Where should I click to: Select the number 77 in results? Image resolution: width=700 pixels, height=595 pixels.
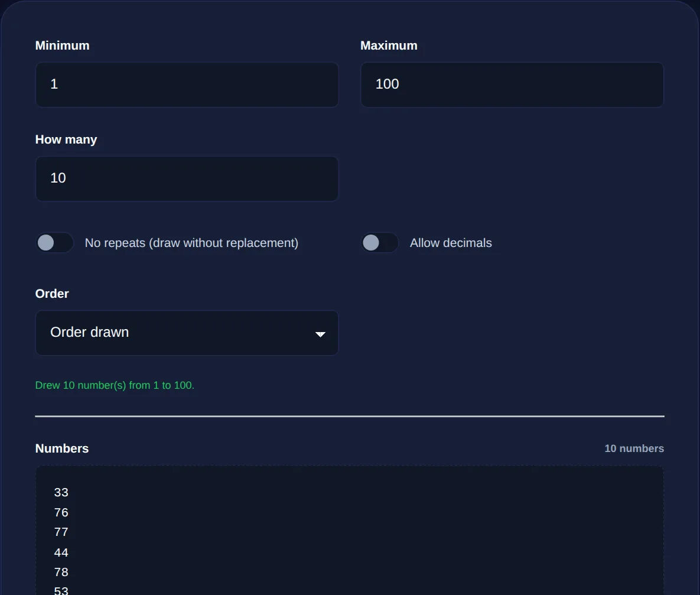tap(61, 532)
